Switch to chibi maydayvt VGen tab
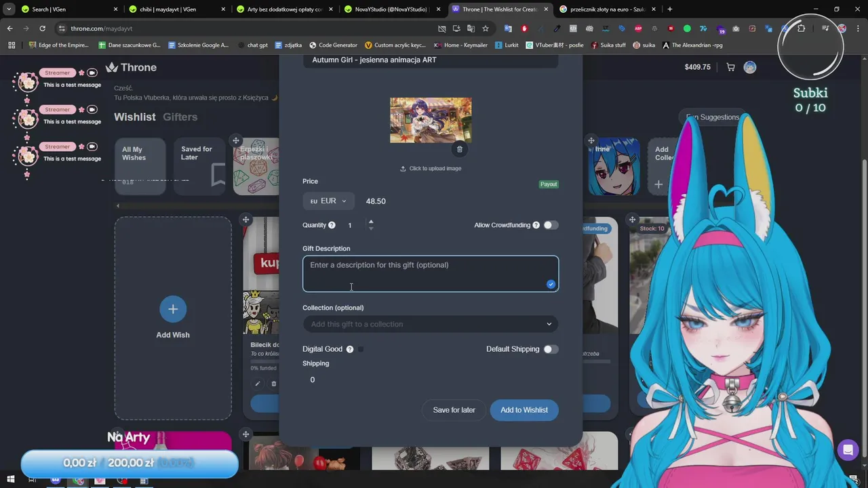 pos(175,9)
